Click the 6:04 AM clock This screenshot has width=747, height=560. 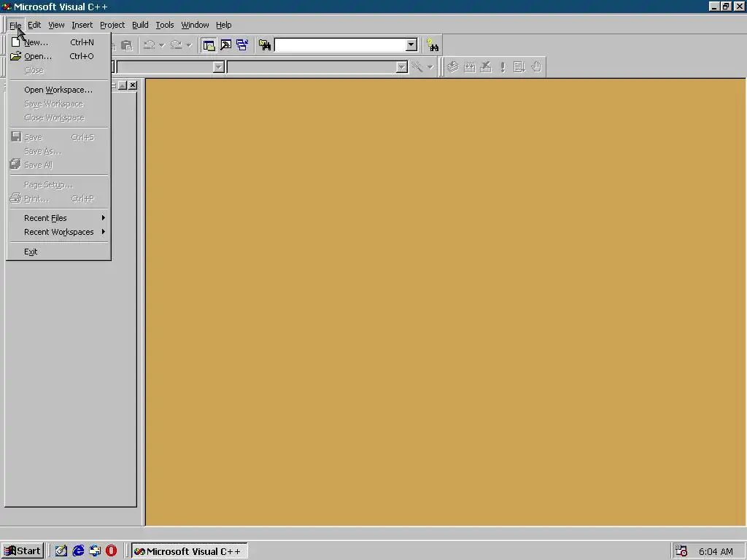[716, 551]
